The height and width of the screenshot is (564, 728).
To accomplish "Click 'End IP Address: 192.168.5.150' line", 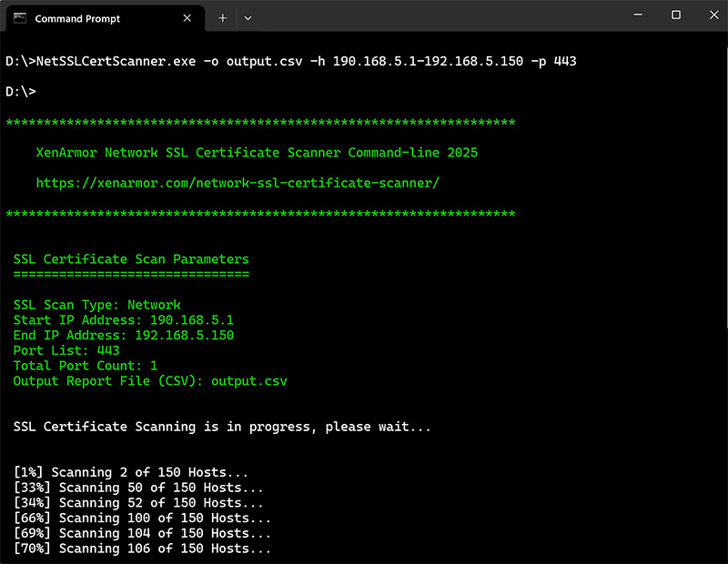I will pyautogui.click(x=124, y=335).
